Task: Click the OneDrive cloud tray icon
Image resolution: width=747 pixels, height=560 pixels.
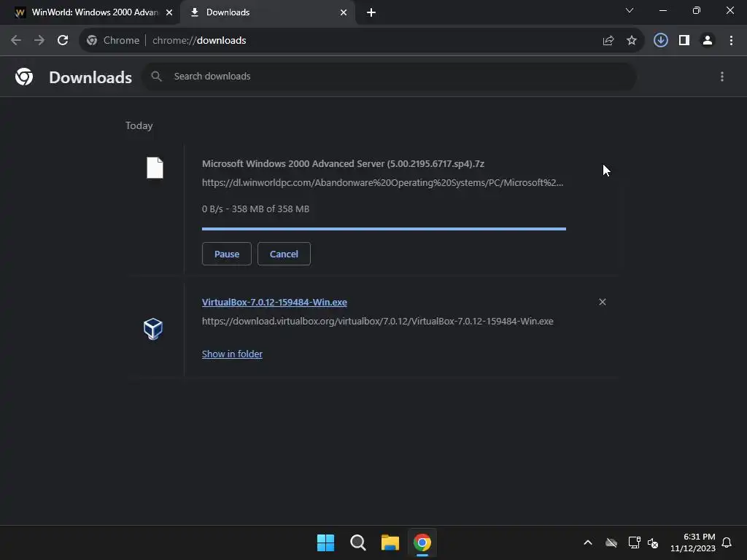Action: [x=611, y=542]
